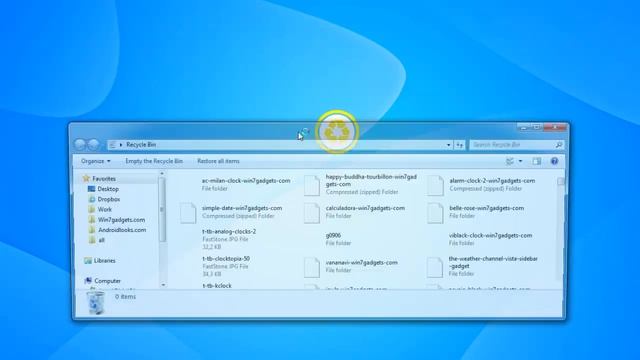This screenshot has height=360, width=640.
Task: Click the Dropbox icon in sidebar
Action: pyautogui.click(x=92, y=199)
